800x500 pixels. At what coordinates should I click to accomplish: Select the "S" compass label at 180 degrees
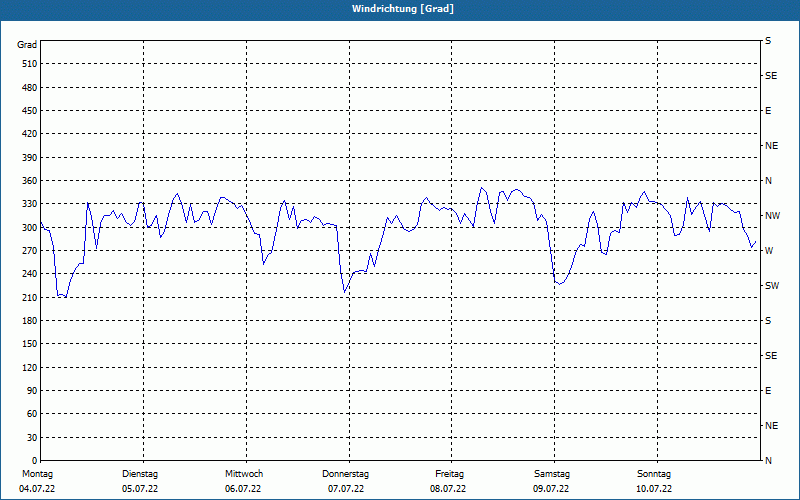(768, 321)
